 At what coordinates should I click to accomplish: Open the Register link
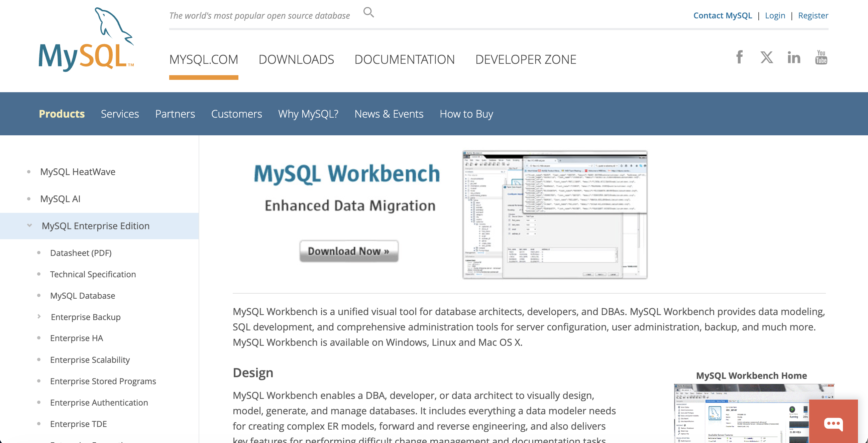pyautogui.click(x=813, y=15)
